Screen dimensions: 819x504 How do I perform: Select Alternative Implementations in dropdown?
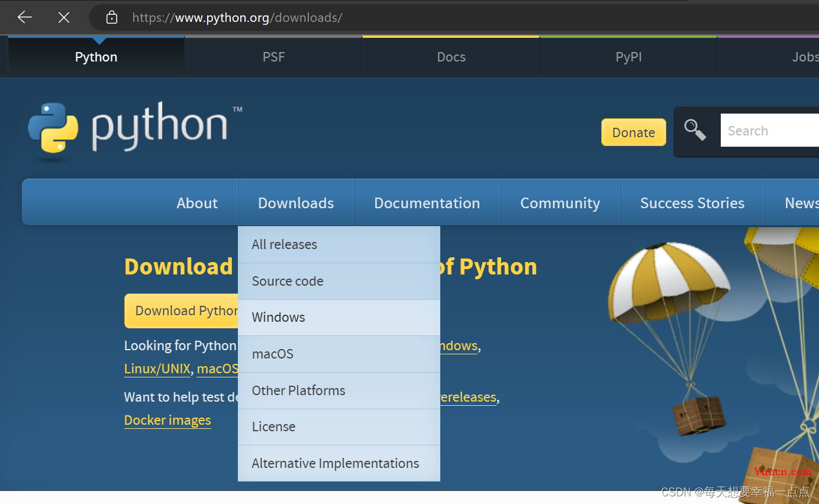(x=339, y=463)
